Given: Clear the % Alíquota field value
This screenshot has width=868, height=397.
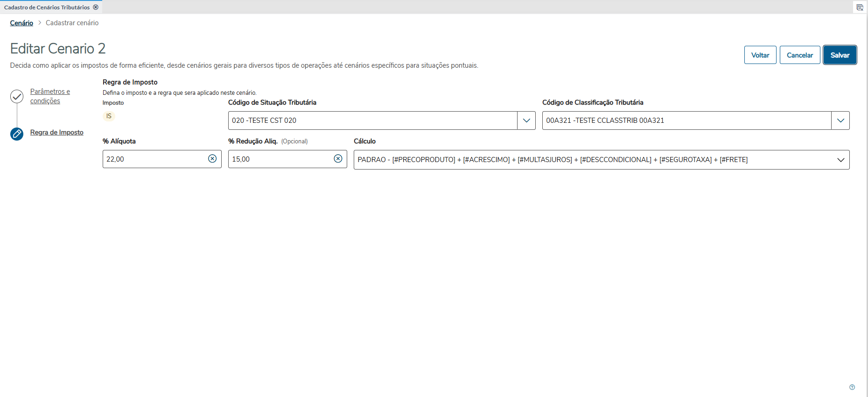Looking at the screenshot, I should pos(212,159).
